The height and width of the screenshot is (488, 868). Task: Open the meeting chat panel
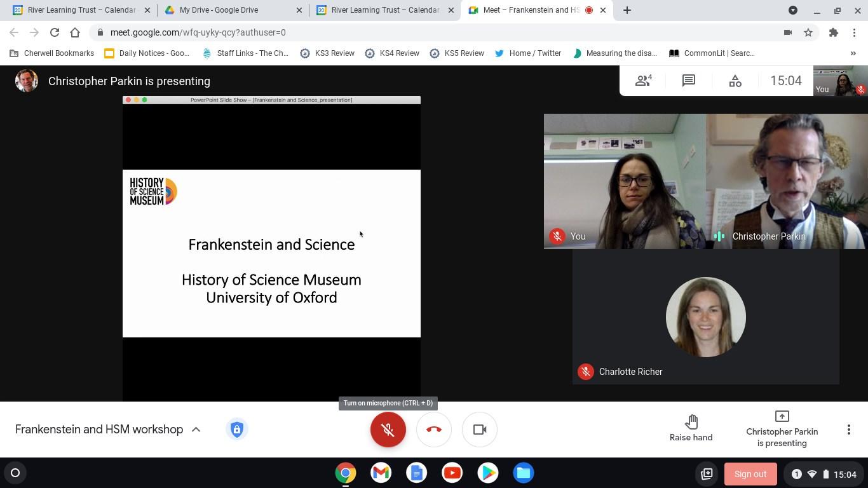pos(689,81)
